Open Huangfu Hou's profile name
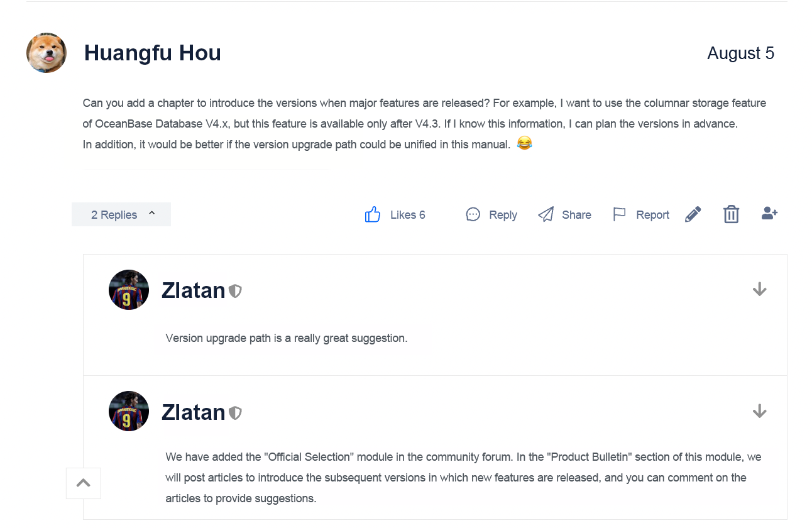This screenshot has height=528, width=812. (x=153, y=53)
